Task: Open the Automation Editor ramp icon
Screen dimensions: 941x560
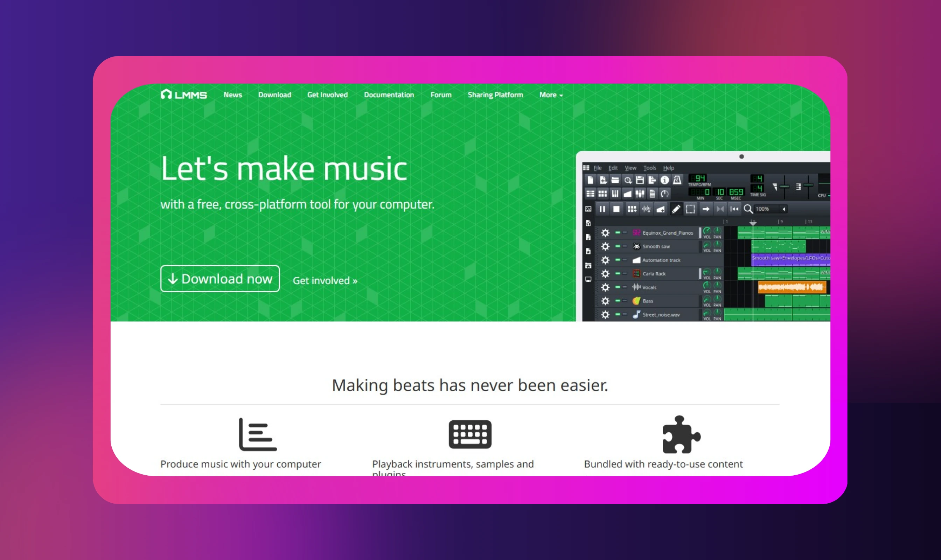Action: click(628, 194)
